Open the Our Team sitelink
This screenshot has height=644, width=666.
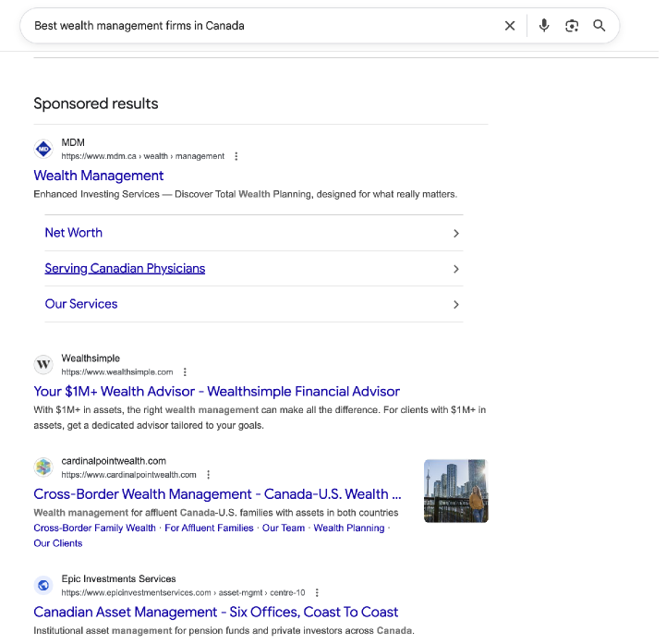point(284,528)
